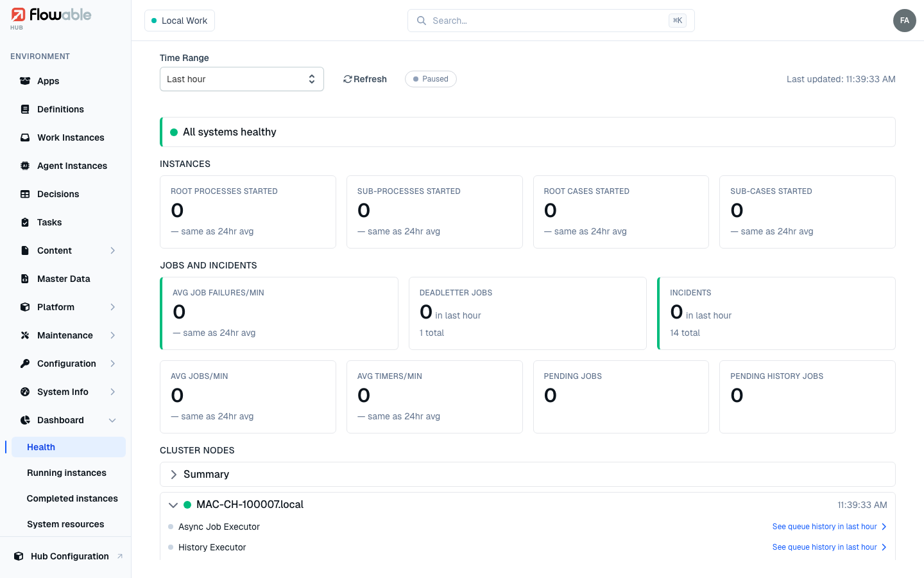Click the ⌘K shortcut badge in search
The height and width of the screenshot is (578, 924).
678,21
